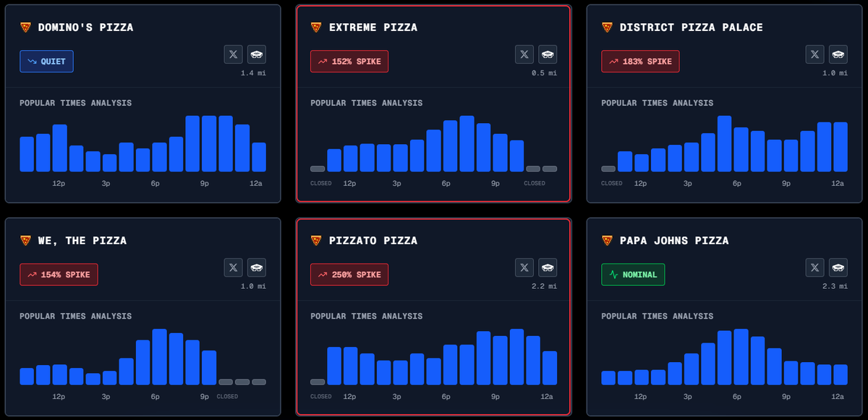Open the X icon on District Pizza Palace card
The height and width of the screenshot is (420, 868).
pyautogui.click(x=815, y=54)
